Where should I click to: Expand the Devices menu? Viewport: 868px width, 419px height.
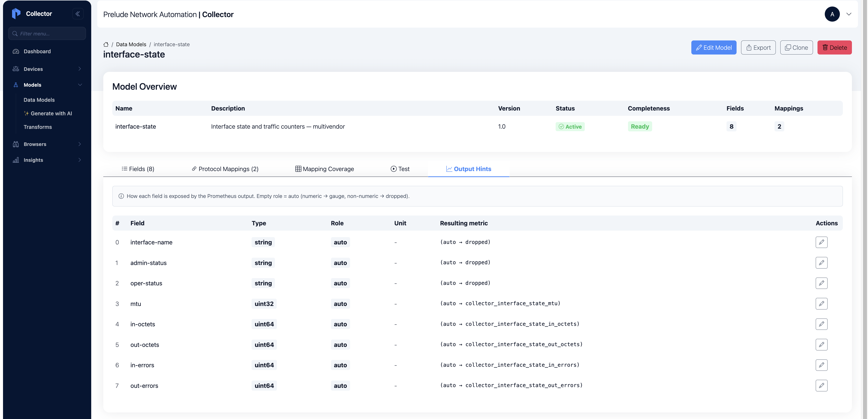(x=47, y=69)
